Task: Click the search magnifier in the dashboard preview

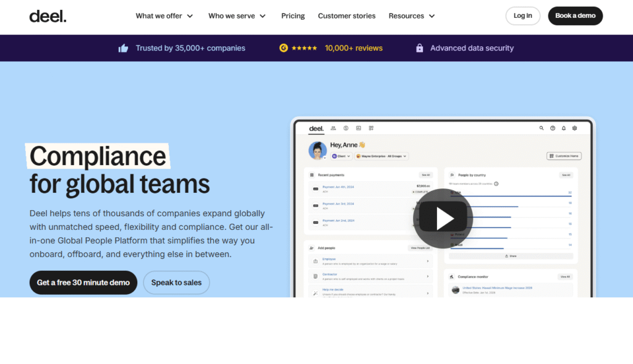Action: point(542,129)
